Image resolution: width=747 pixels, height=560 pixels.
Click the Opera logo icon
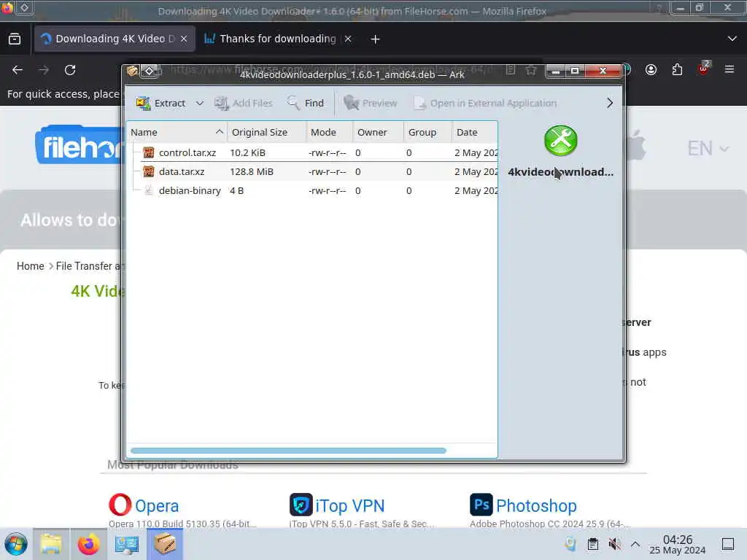120,505
